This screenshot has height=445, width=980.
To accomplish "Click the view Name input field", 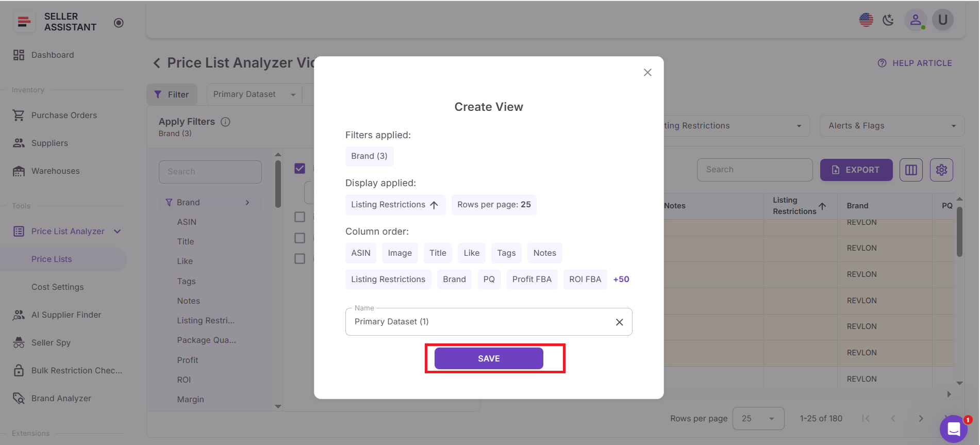I will click(x=479, y=322).
